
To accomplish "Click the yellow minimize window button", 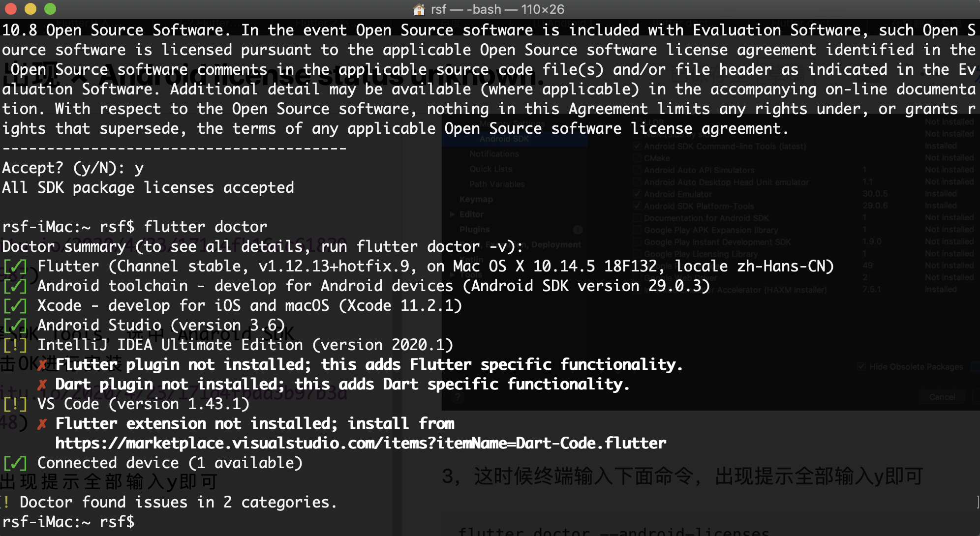I will pos(31,9).
